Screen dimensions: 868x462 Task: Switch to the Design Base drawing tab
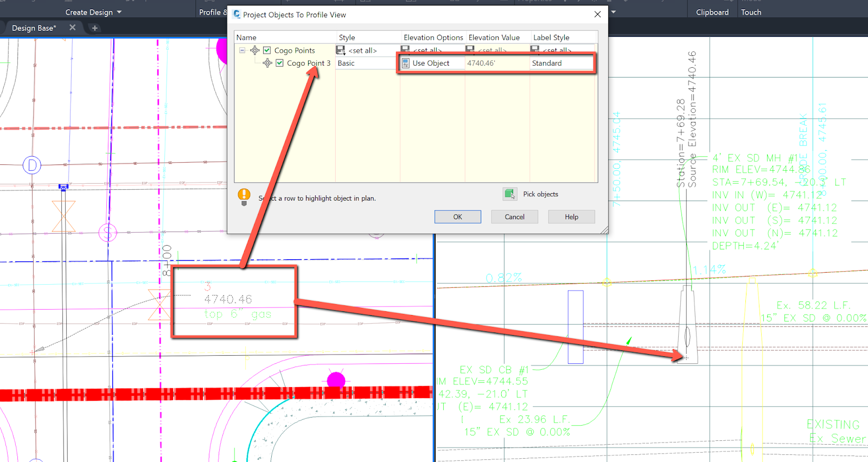[34, 28]
